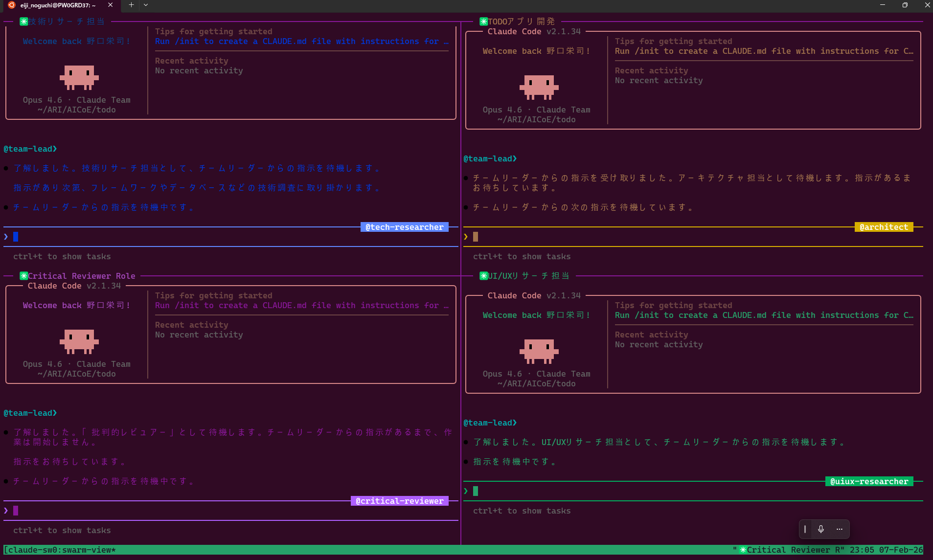
Task: Click the @critical-reviewer agent badge
Action: click(x=400, y=501)
